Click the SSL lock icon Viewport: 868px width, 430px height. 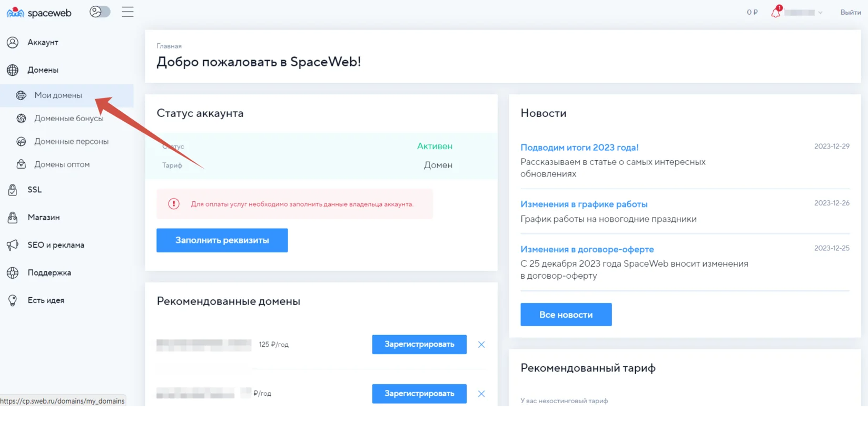coord(13,190)
